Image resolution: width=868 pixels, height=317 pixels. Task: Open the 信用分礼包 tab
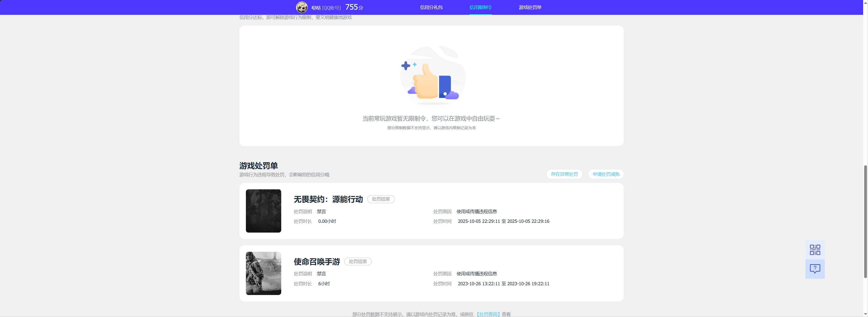(431, 7)
